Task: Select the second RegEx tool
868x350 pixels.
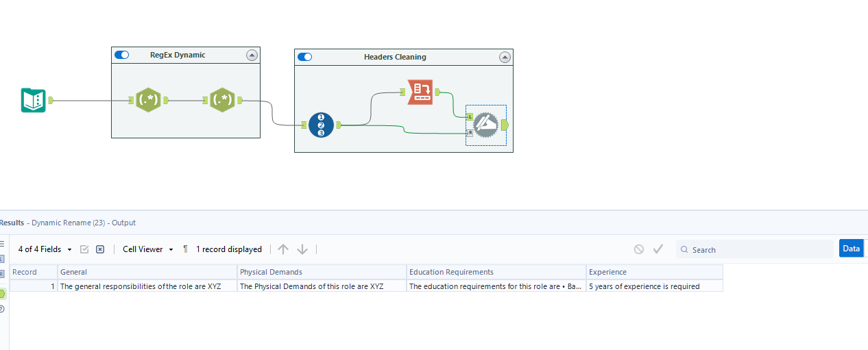Action: point(222,100)
